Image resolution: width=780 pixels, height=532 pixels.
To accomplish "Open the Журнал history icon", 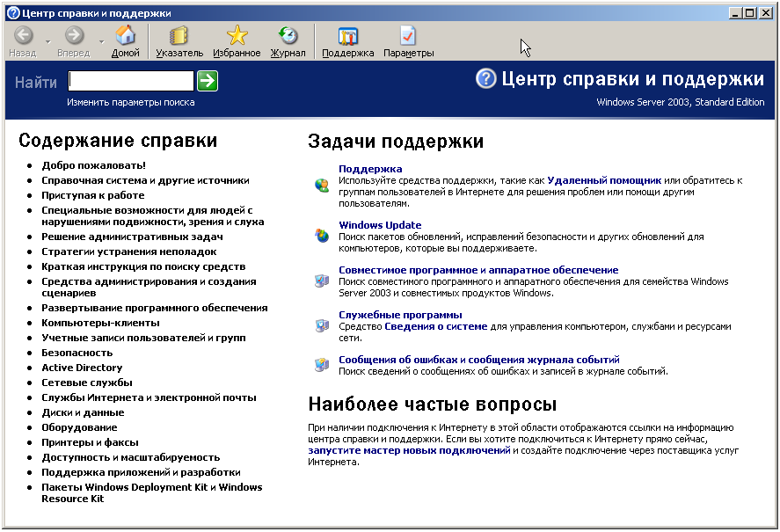I will click(x=288, y=35).
